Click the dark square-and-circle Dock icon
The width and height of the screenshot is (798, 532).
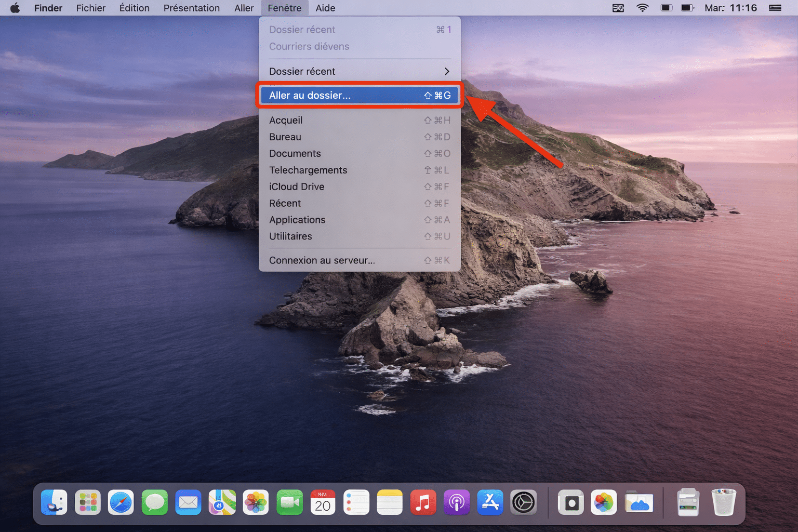click(x=571, y=502)
